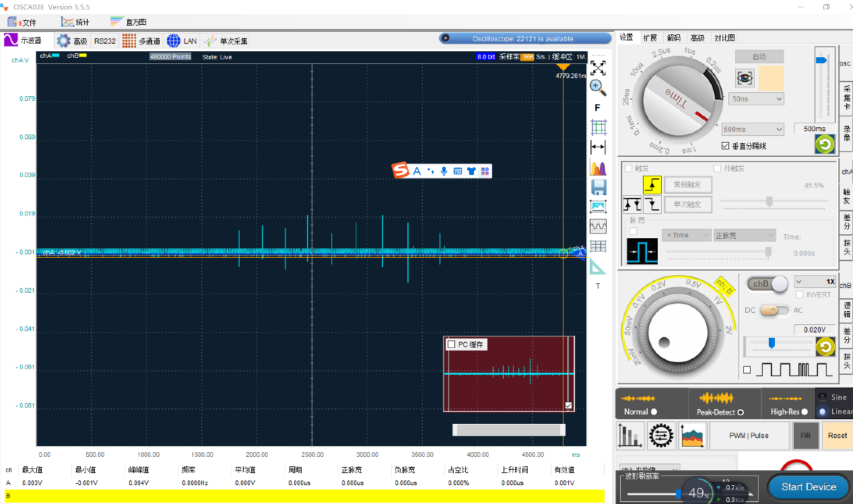
Task: Toggle the chB channel switch
Action: (x=767, y=284)
